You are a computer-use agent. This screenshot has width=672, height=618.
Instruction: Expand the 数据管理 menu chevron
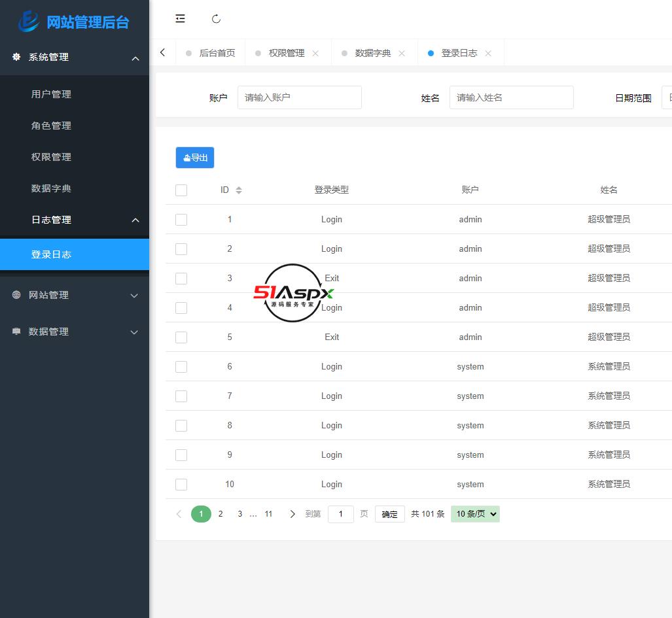(x=134, y=332)
